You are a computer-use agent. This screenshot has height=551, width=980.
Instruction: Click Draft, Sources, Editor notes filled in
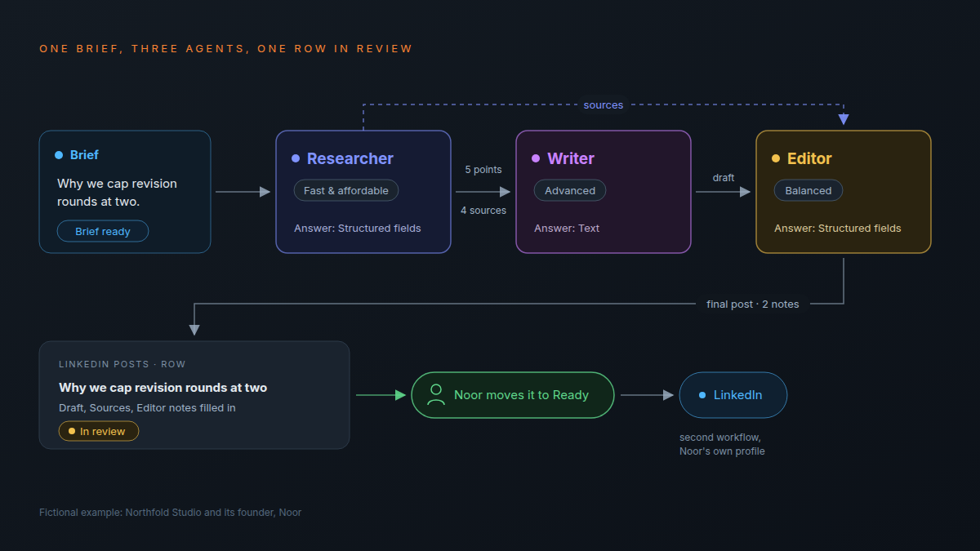tap(147, 408)
